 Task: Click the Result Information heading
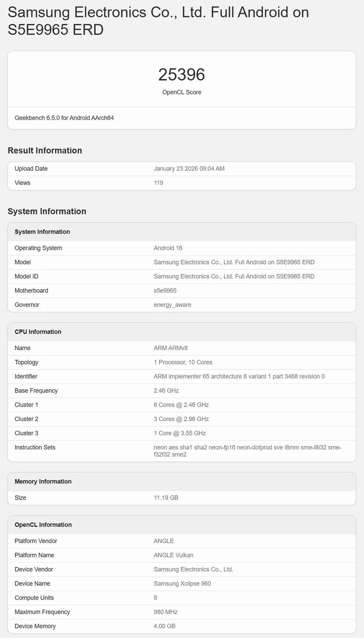[45, 150]
